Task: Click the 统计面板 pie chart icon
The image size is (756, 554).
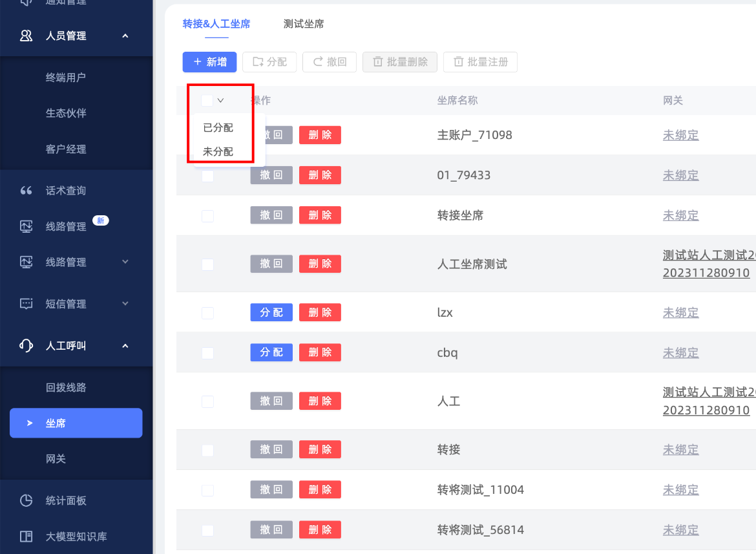Action: click(x=26, y=500)
